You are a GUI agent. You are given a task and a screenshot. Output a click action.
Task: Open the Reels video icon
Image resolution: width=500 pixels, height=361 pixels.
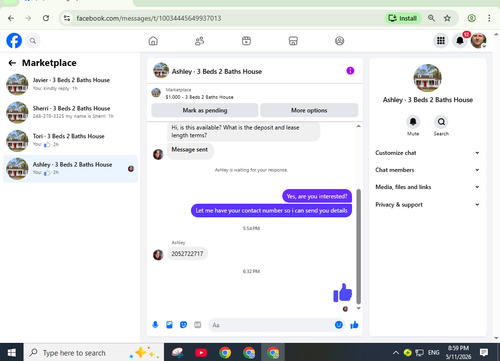click(x=246, y=41)
